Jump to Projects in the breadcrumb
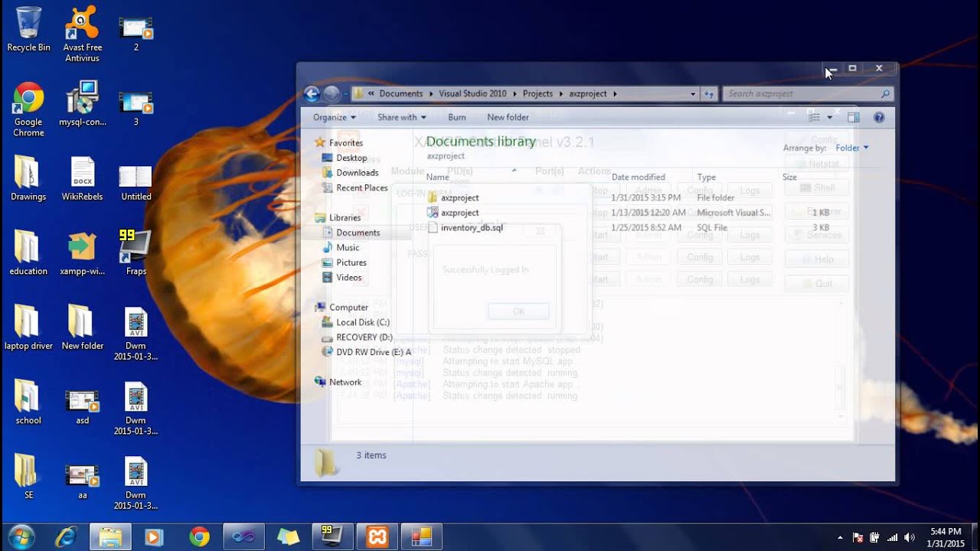Screen dimensions: 980x551 (537, 93)
